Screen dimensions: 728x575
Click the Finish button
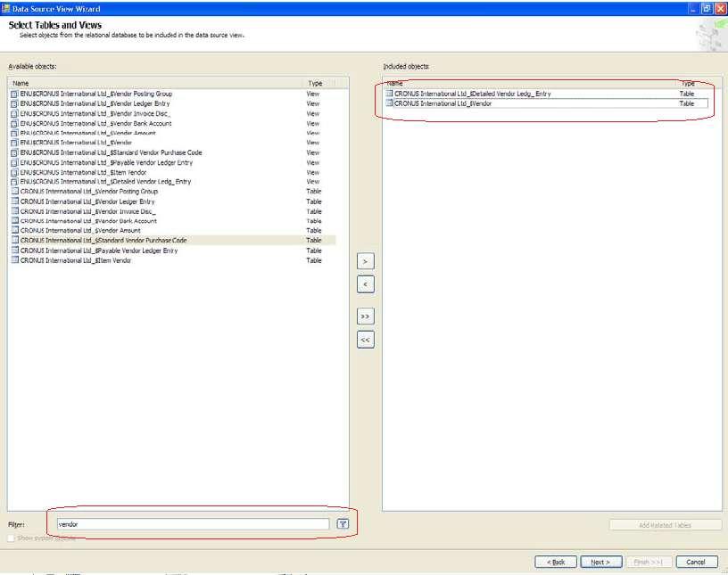648,562
